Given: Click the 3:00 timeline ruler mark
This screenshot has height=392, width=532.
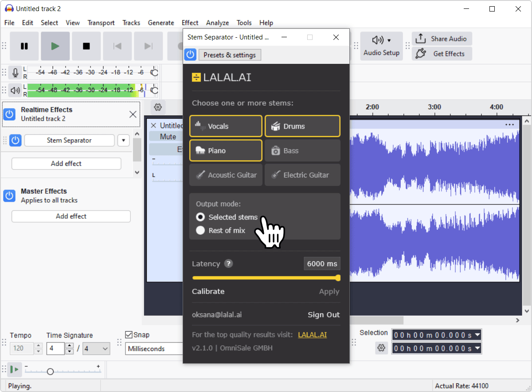Looking at the screenshot, I should (x=434, y=107).
